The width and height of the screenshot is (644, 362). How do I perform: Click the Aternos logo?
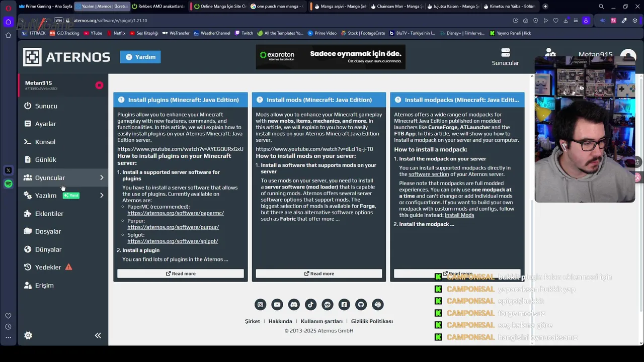66,57
